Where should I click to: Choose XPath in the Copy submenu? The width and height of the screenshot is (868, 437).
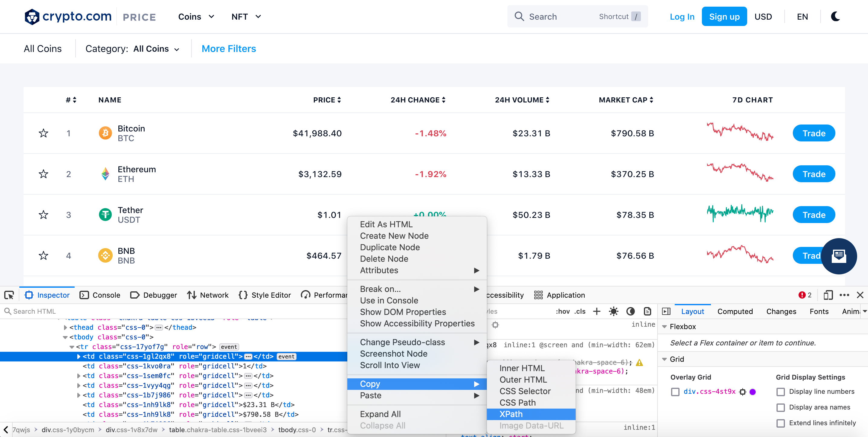531,414
